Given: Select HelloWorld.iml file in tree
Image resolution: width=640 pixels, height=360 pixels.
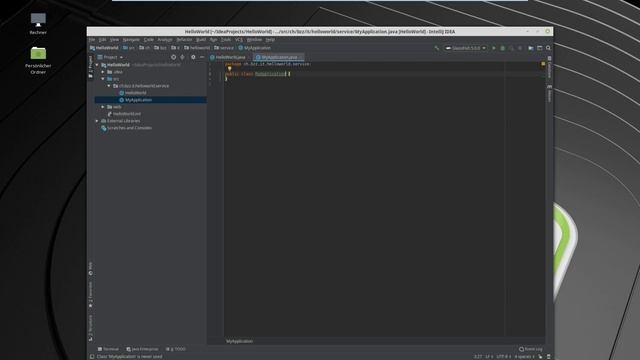Looking at the screenshot, I should click(x=124, y=114).
